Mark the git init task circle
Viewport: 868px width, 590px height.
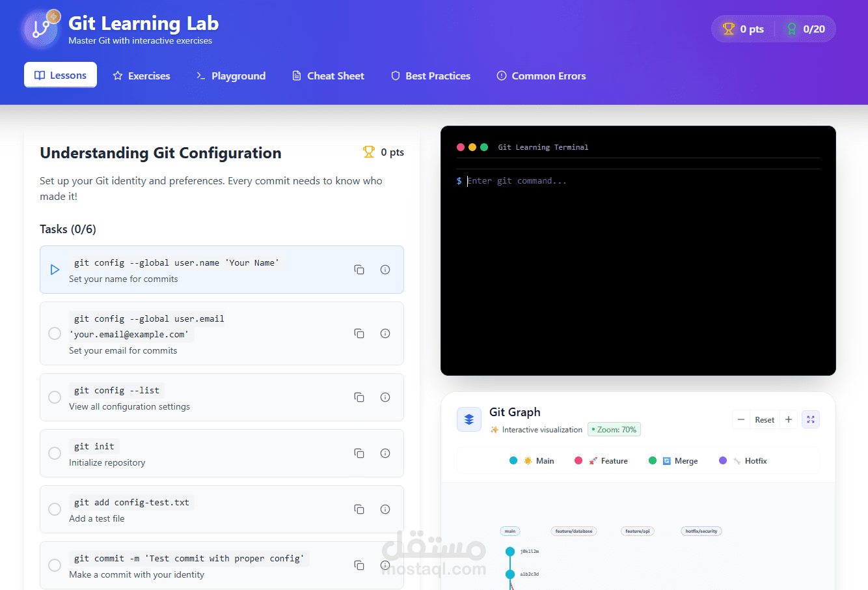point(55,453)
